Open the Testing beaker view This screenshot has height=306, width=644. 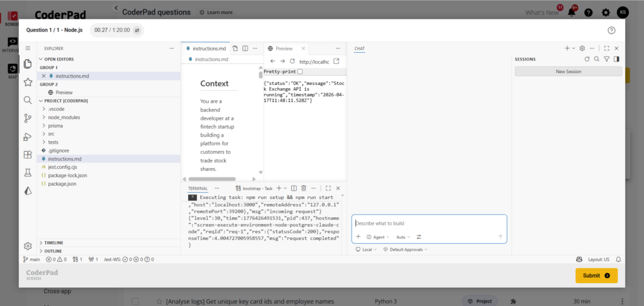click(x=28, y=173)
